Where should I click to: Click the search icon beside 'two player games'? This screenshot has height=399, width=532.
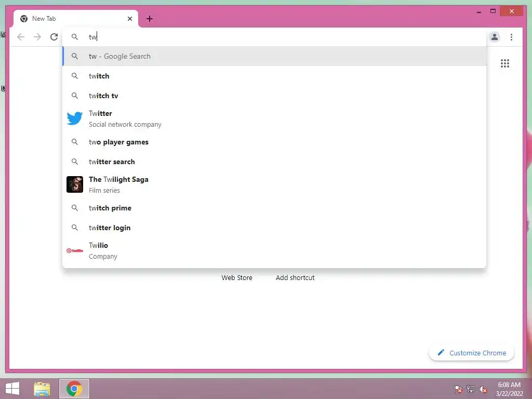[75, 142]
